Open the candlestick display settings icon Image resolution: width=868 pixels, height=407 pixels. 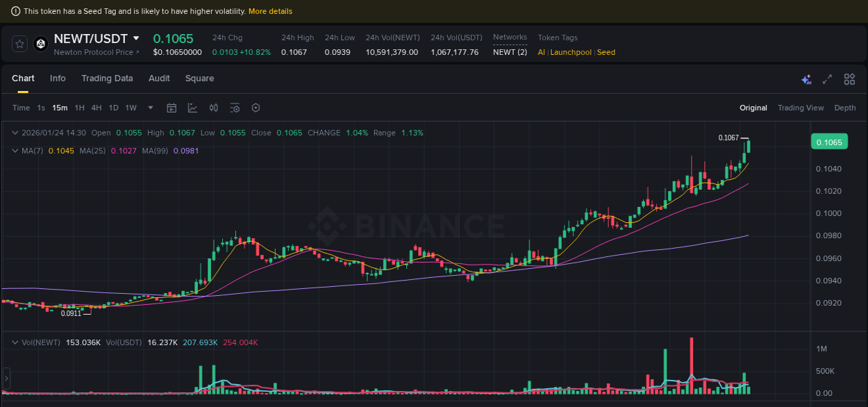pyautogui.click(x=214, y=108)
